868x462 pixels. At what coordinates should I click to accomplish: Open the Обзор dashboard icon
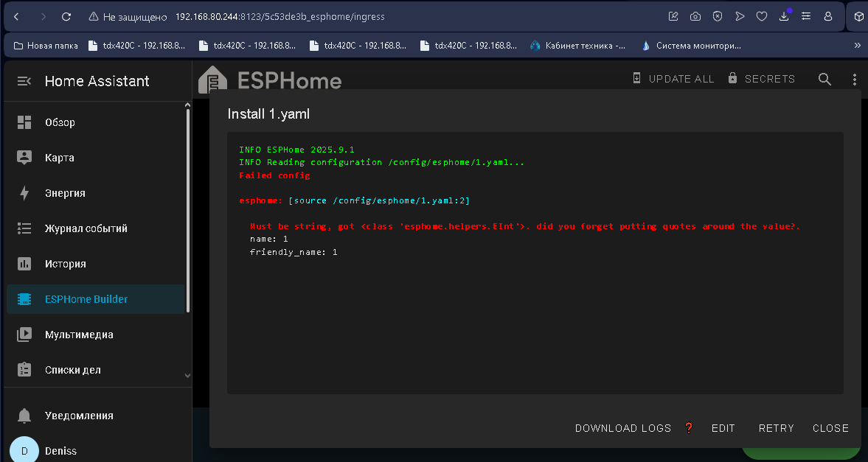[24, 122]
